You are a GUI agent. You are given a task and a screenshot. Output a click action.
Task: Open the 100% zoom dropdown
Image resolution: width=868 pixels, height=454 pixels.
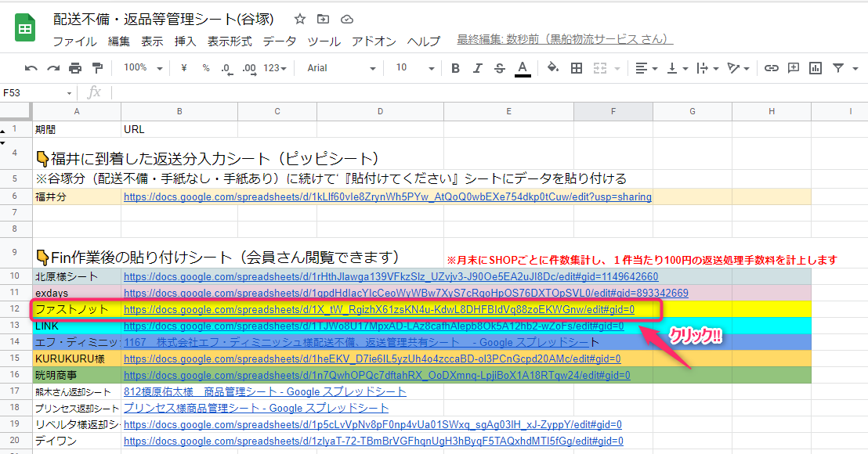pyautogui.click(x=143, y=68)
